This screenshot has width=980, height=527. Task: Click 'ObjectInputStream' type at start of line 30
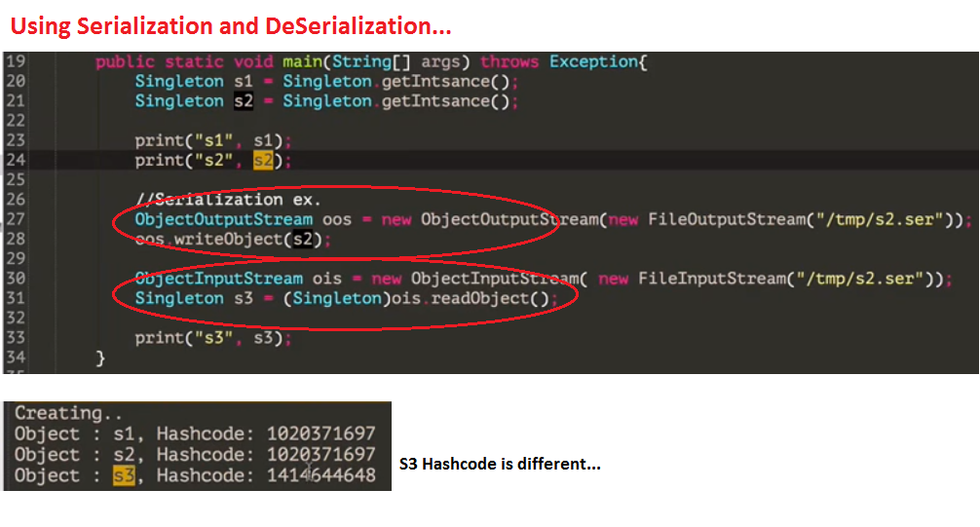click(x=219, y=279)
